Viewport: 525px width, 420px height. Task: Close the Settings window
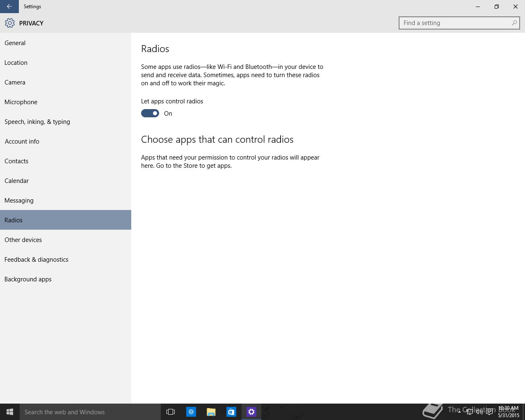coord(516,7)
